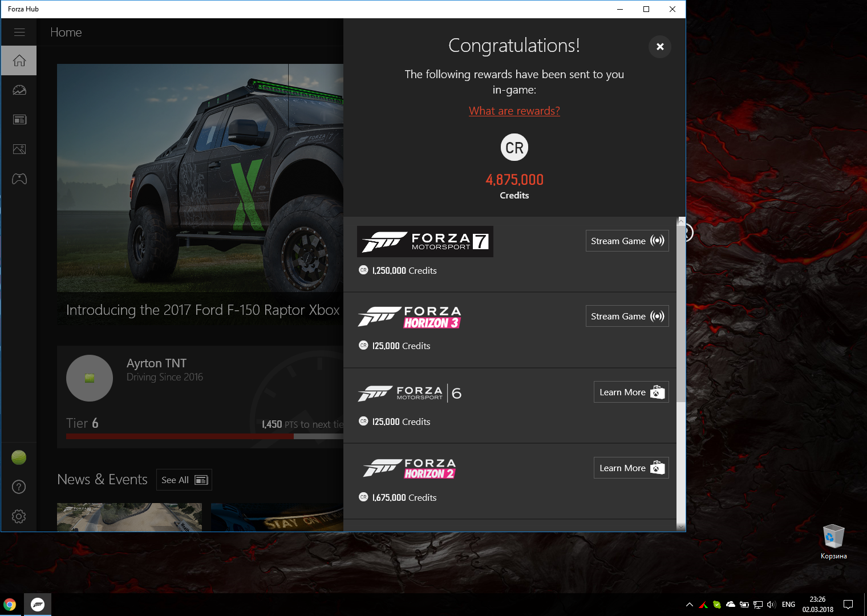Select the Recycle Bin desktop icon
Screen dimensions: 867x616
pyautogui.click(x=833, y=542)
